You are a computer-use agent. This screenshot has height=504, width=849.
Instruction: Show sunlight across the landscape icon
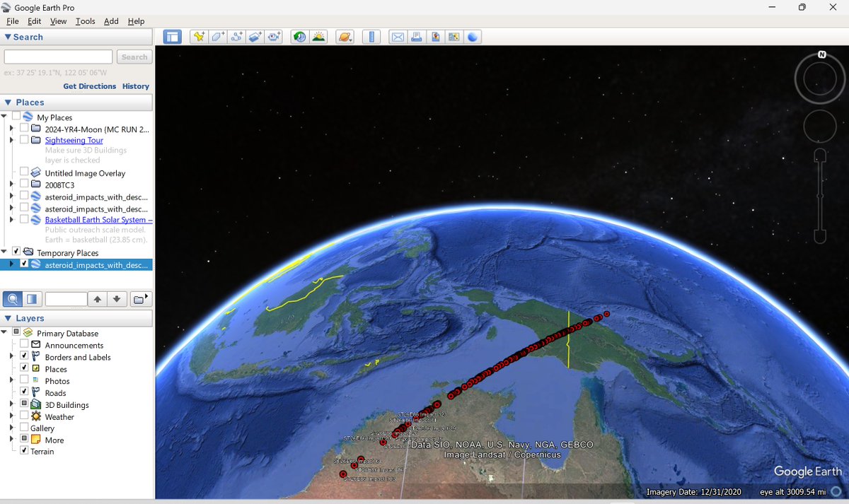pyautogui.click(x=318, y=37)
